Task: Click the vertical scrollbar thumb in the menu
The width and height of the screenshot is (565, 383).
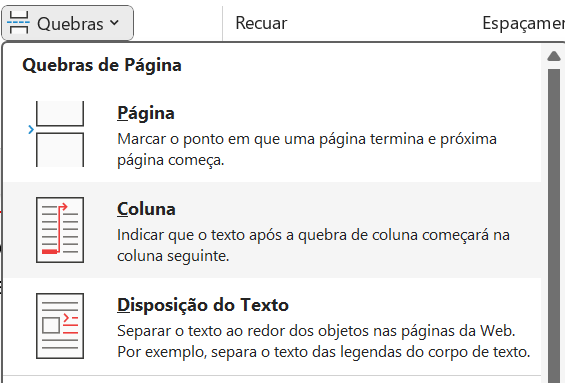Action: pos(554,226)
